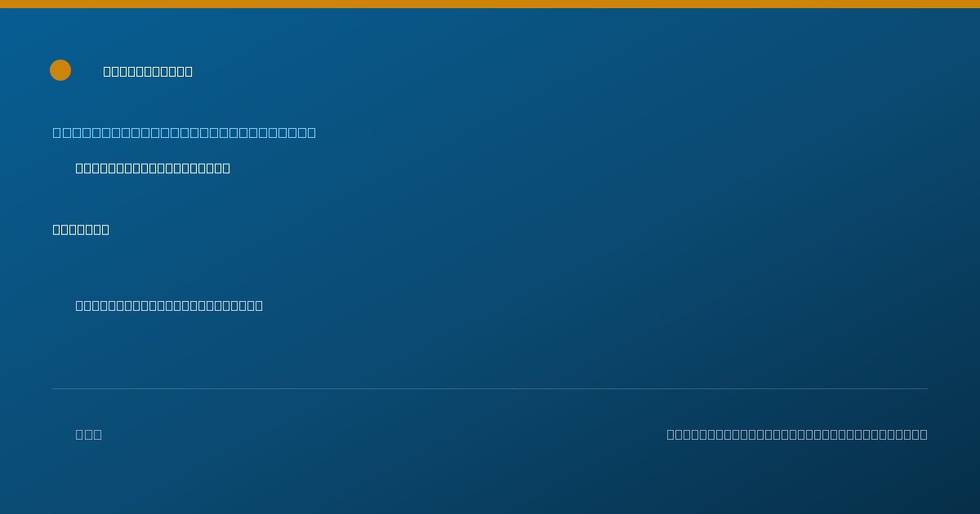Open the long light-blue headline text
Viewport: 980px width, 514px height.
click(x=185, y=132)
